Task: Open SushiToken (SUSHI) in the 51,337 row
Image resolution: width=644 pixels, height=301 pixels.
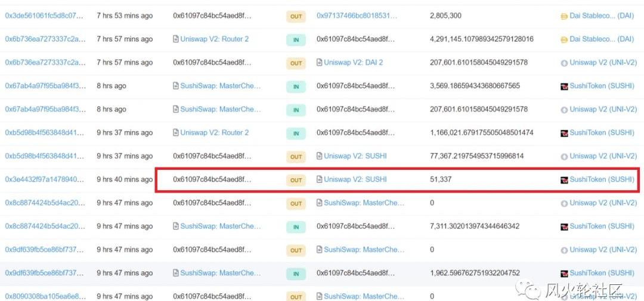Action: (602, 179)
